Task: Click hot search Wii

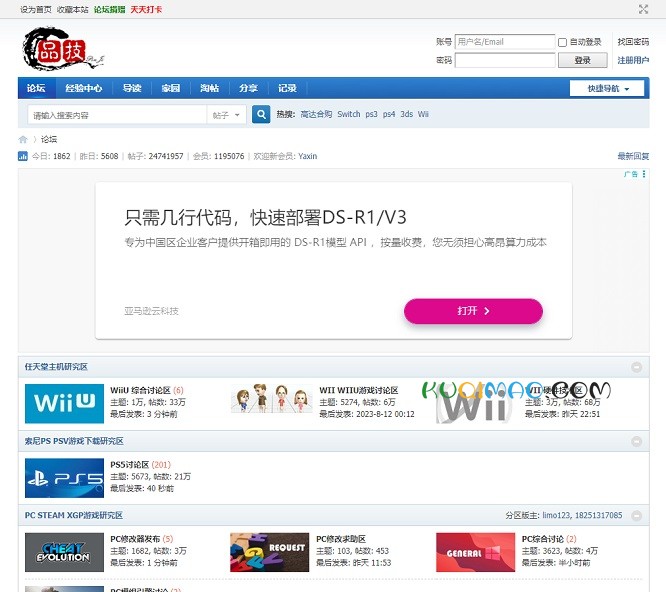Action: pos(423,114)
